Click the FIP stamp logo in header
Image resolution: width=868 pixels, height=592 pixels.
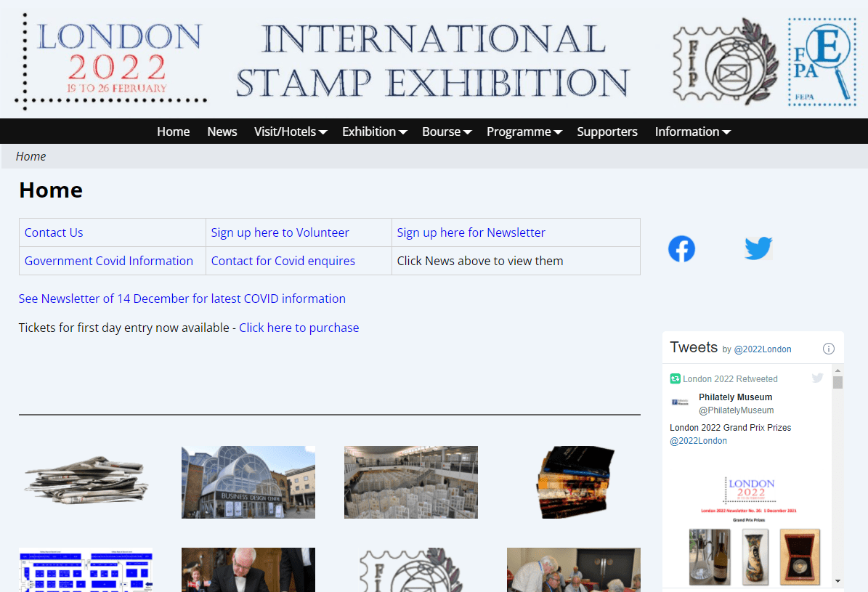tap(725, 61)
